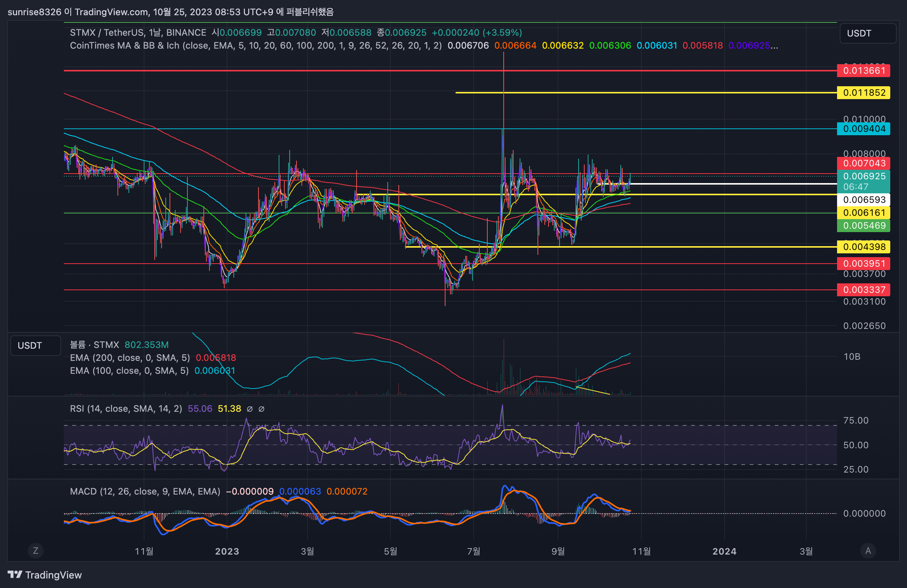
Task: Click the 2023 label on the time axis
Action: tap(227, 551)
